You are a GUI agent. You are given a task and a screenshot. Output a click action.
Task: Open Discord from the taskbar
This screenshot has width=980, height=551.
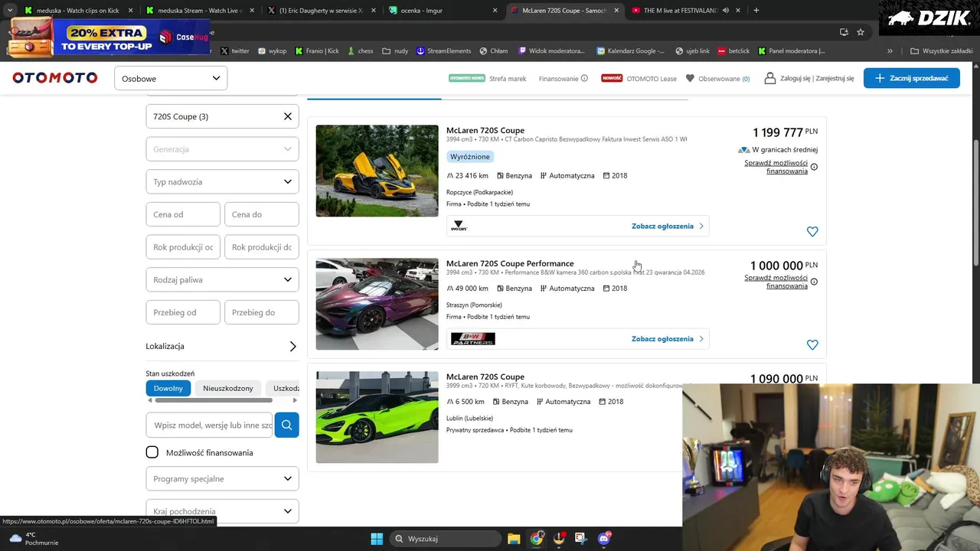(604, 539)
